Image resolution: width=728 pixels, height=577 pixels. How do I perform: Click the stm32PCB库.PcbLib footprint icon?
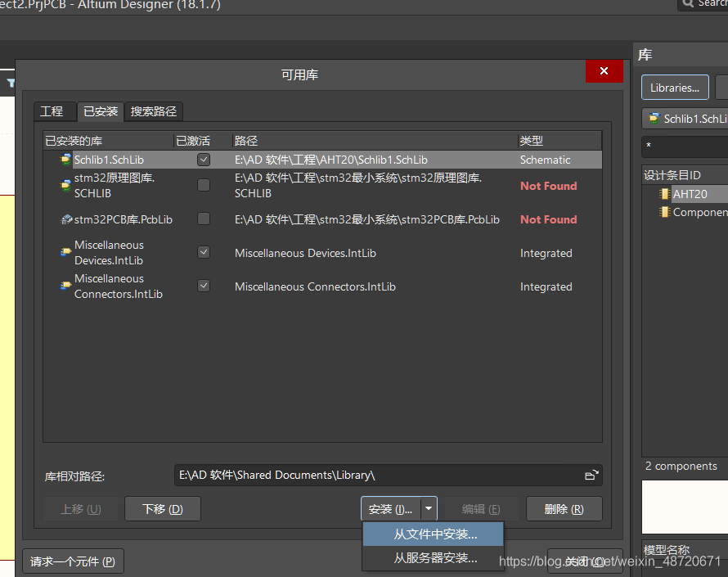[x=66, y=219]
